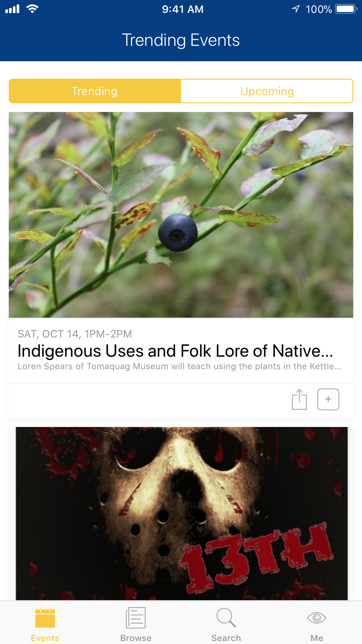362x644 pixels.
Task: Tap the location arrow status icon
Action: click(x=296, y=9)
